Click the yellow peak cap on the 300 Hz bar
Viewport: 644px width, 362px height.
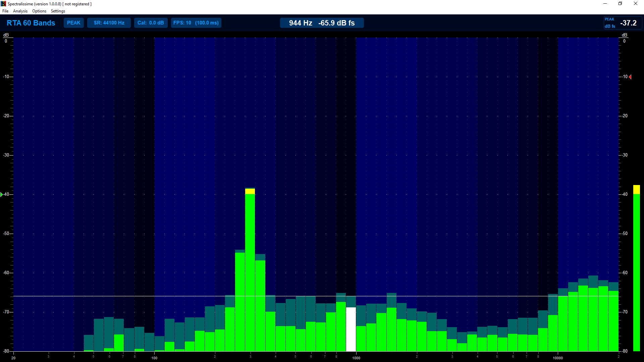point(250,191)
